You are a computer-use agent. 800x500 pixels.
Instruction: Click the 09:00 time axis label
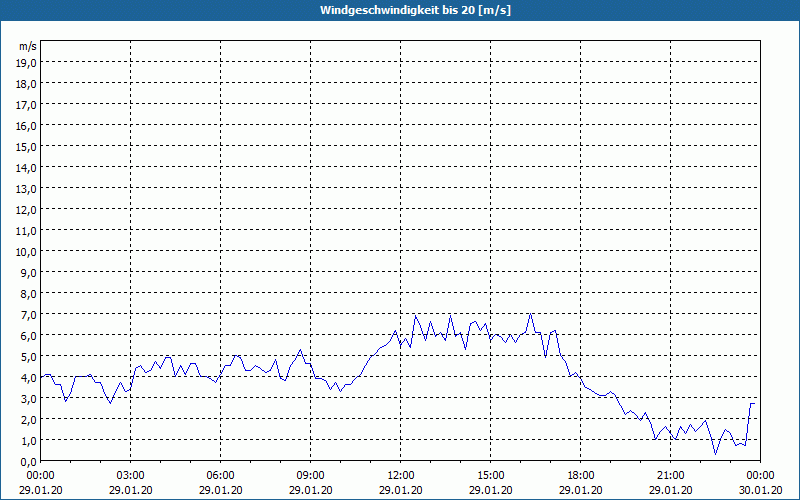pos(310,476)
